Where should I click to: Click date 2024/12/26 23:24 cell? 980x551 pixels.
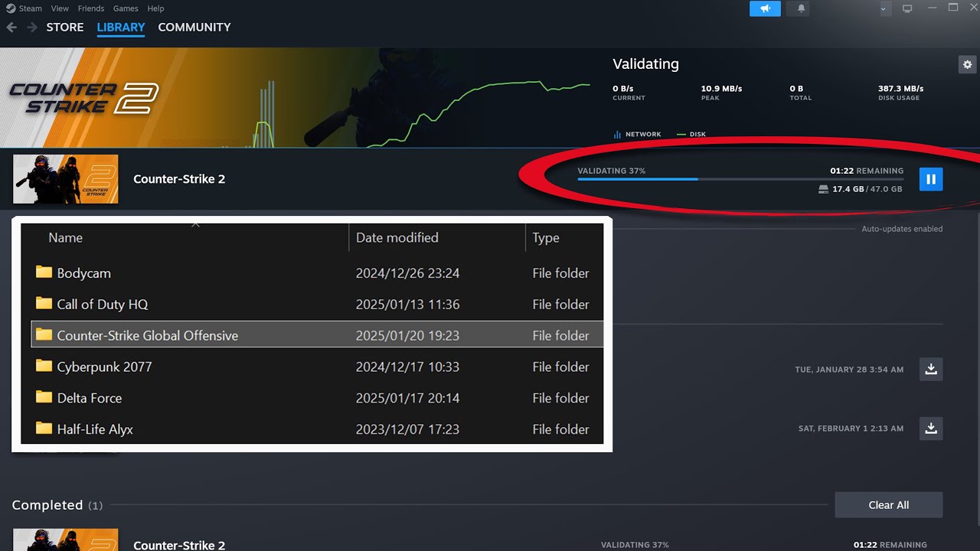(407, 273)
